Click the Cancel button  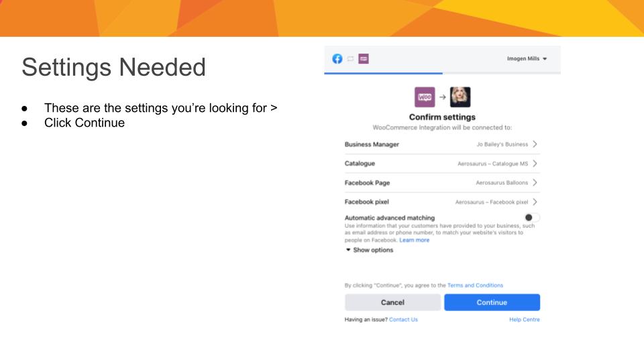tap(392, 302)
